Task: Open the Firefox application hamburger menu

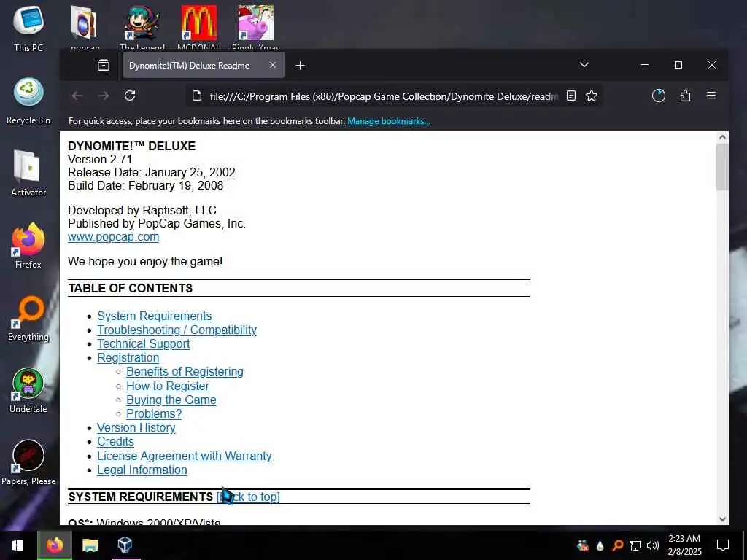Action: pos(711,96)
